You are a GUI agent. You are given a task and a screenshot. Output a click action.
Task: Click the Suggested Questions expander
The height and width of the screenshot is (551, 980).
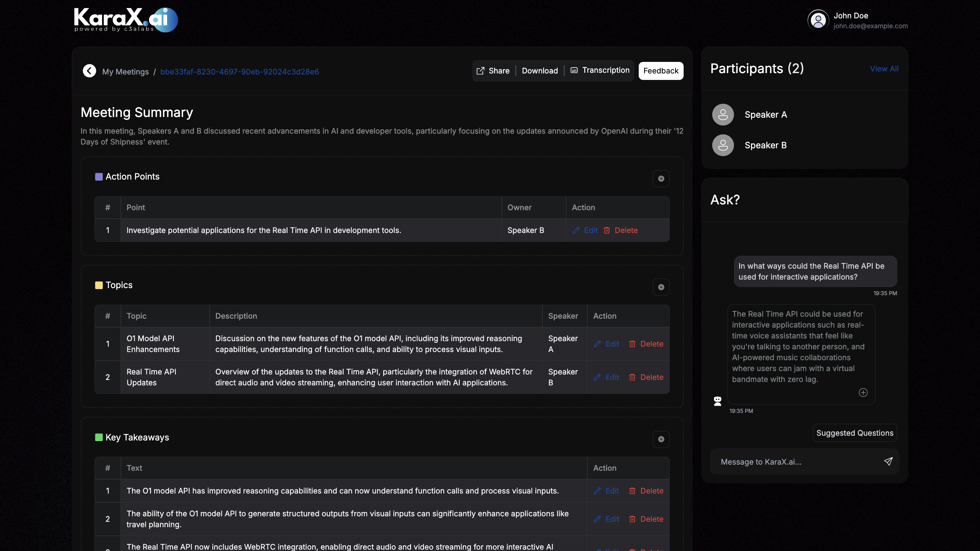tap(855, 433)
